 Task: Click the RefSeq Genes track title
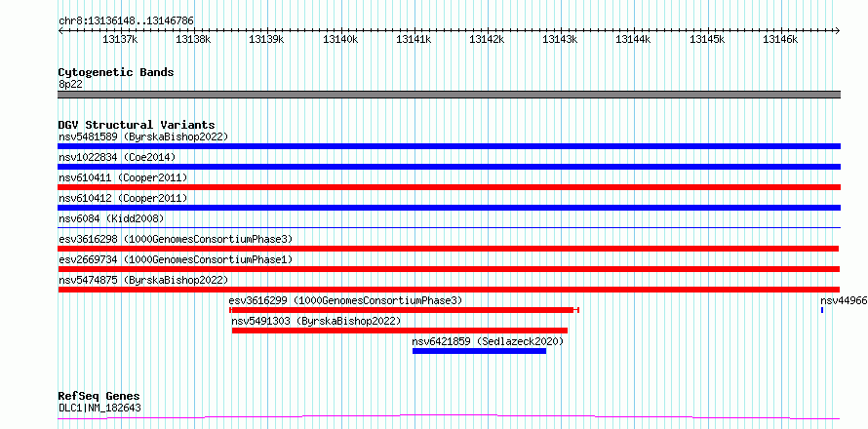pos(99,397)
